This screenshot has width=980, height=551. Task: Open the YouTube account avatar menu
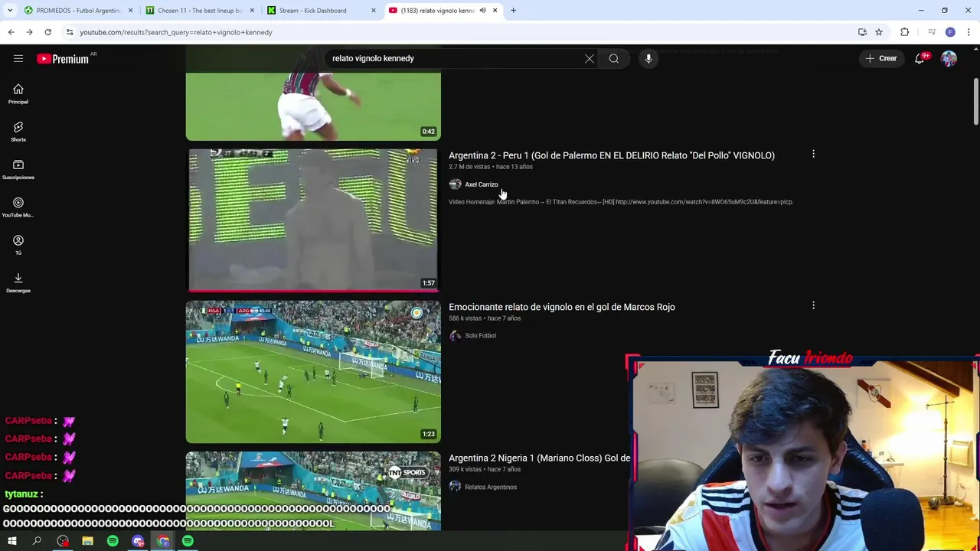coord(949,58)
